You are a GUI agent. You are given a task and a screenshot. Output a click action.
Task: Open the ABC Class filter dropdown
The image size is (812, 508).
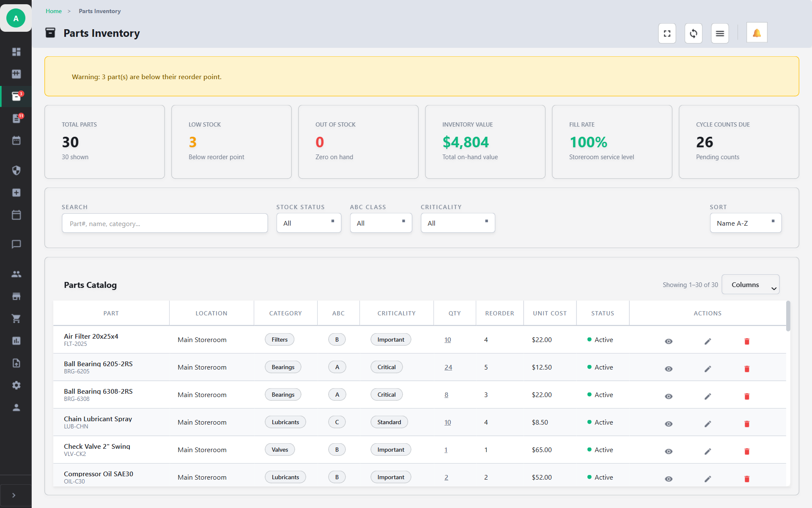coord(381,223)
